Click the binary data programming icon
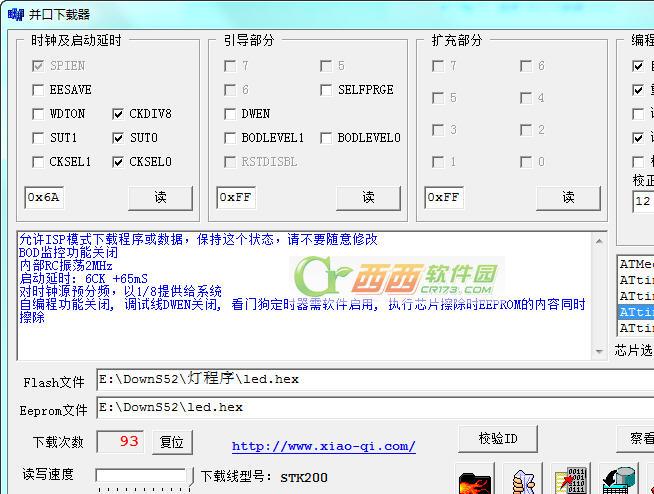This screenshot has width=654, height=494. click(571, 479)
